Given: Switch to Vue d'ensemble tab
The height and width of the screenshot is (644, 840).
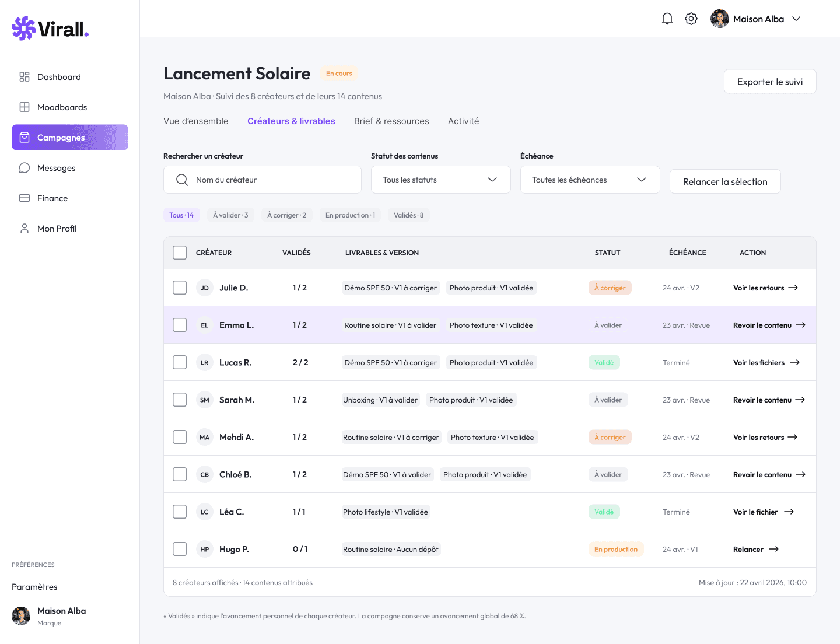Looking at the screenshot, I should [196, 121].
